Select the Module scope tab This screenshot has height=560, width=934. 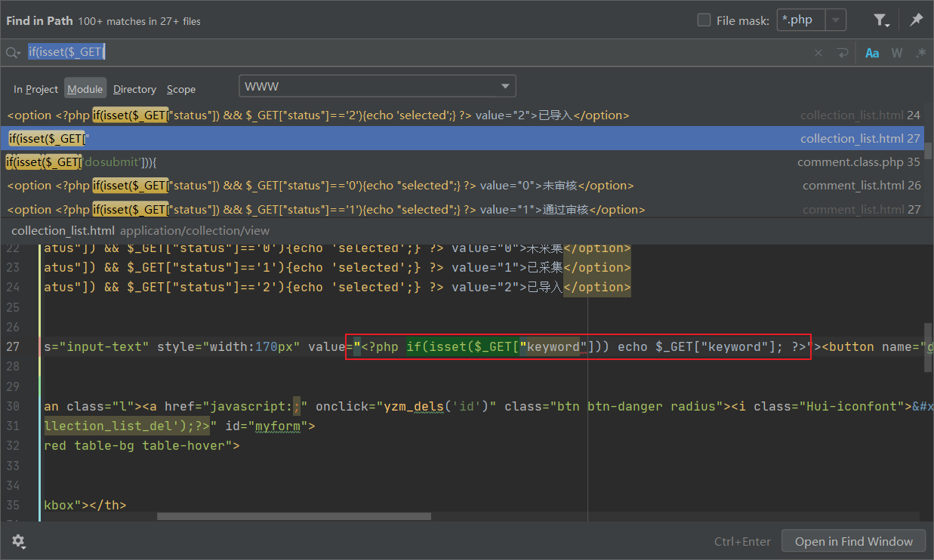pos(85,89)
